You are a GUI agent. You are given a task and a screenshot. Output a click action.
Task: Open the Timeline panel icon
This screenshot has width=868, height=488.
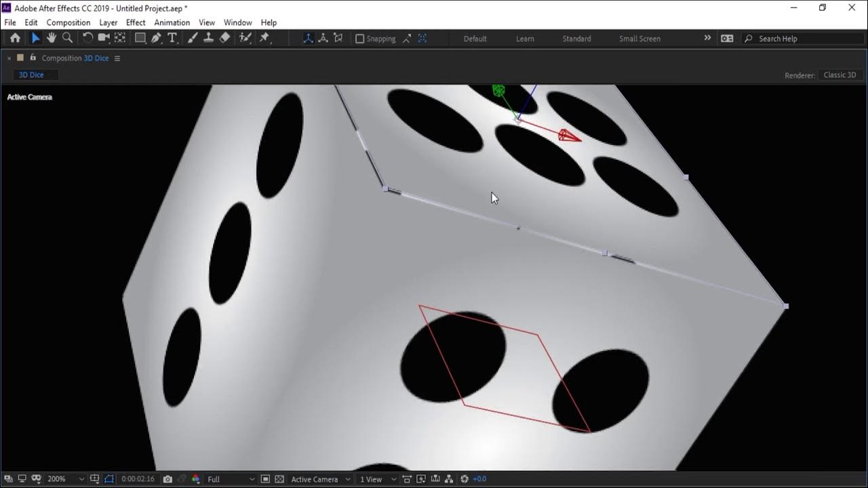435,479
